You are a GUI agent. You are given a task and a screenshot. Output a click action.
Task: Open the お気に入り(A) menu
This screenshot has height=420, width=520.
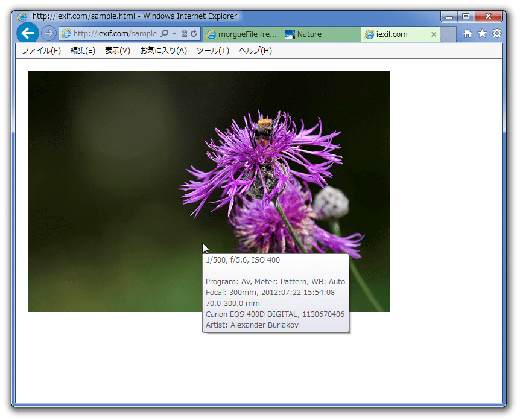tap(163, 51)
